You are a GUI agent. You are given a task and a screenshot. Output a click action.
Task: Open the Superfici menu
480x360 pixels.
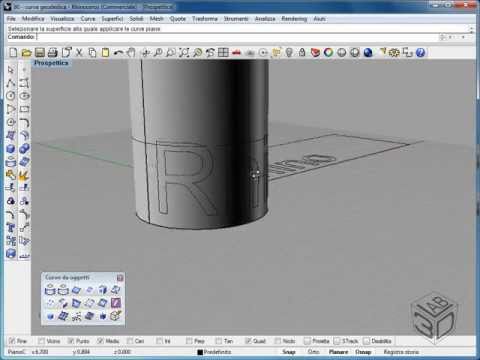click(112, 19)
